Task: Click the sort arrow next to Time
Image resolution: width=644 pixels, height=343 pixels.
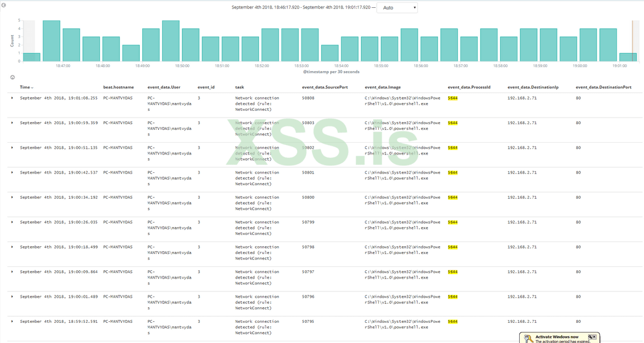Action: (32, 88)
